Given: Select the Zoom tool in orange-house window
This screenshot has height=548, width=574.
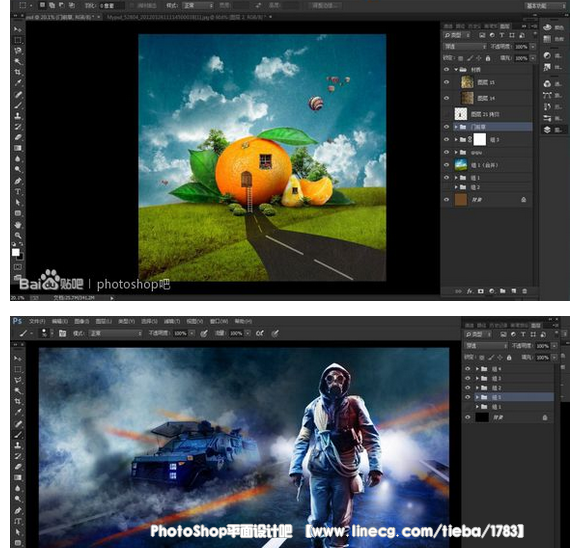Looking at the screenshot, I should click(x=18, y=235).
